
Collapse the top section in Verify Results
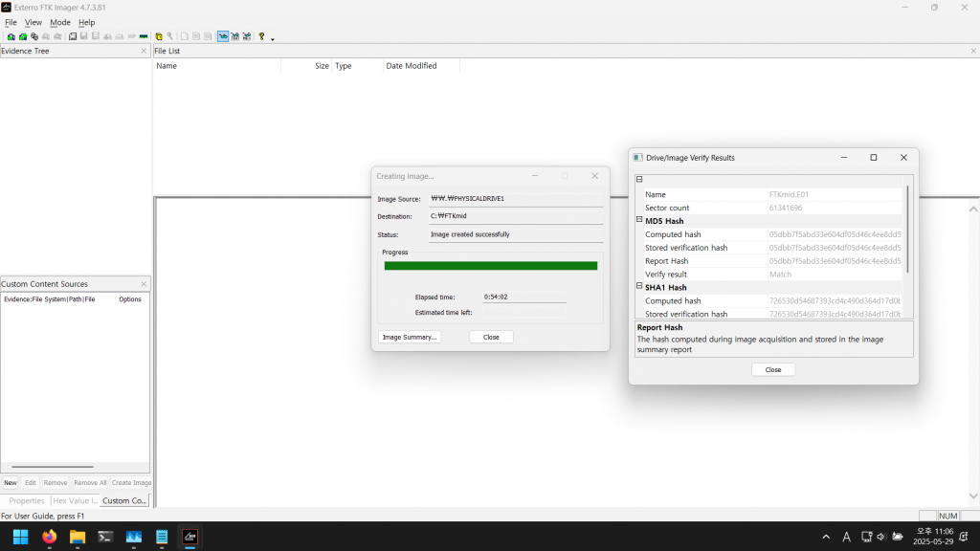click(639, 179)
